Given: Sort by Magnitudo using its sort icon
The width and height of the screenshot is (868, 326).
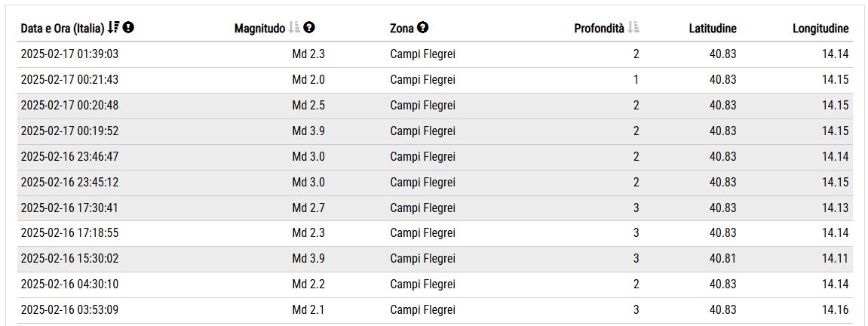Looking at the screenshot, I should [x=295, y=27].
